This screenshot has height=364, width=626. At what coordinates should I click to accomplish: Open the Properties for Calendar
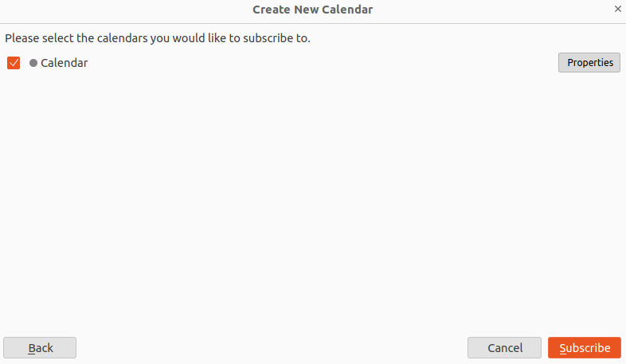point(589,63)
